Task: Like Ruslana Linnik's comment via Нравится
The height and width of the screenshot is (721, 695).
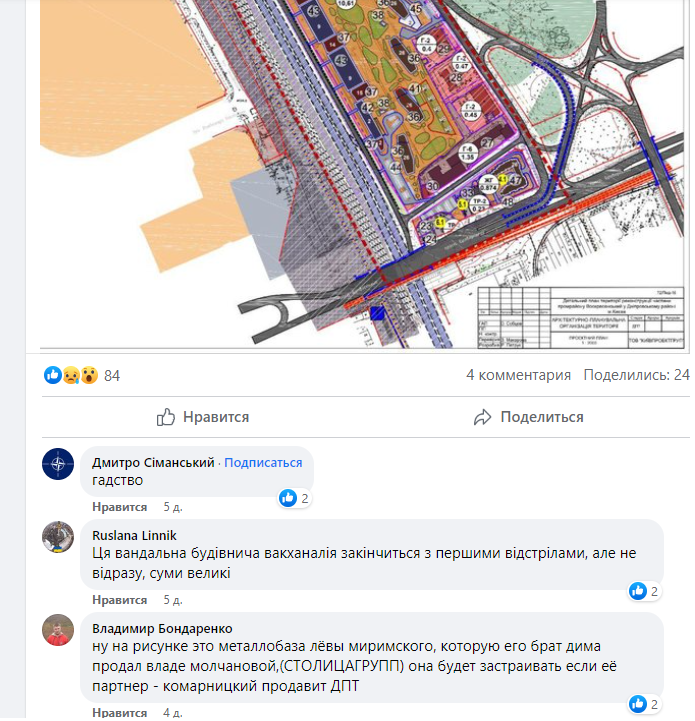Action: click(x=120, y=601)
